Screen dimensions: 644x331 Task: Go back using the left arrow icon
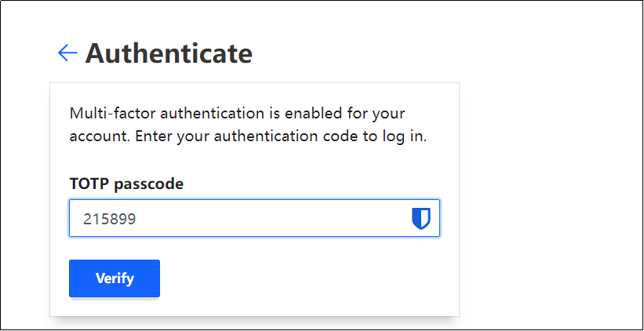click(67, 53)
